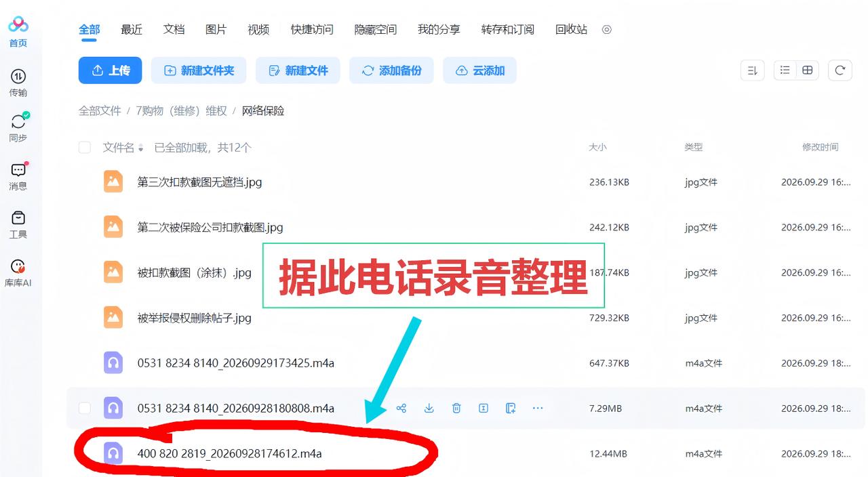Click the 网络保险 breadcrumb
This screenshot has height=477, width=868.
pos(263,110)
